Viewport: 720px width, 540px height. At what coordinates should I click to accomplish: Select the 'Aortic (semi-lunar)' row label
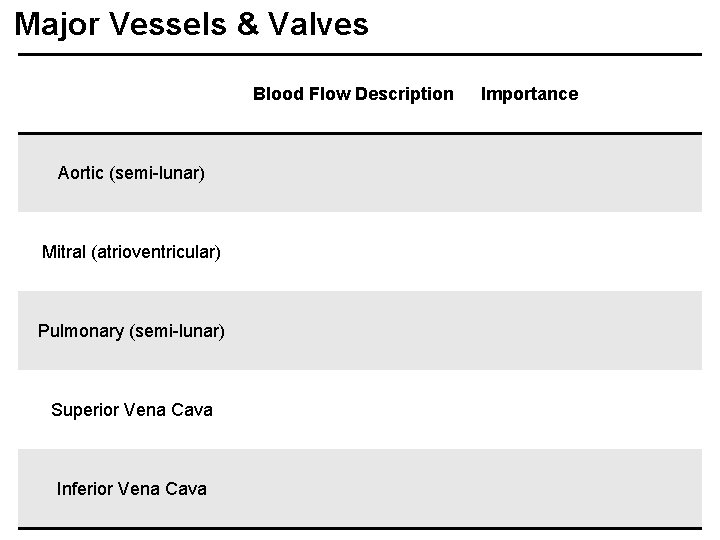click(x=131, y=173)
